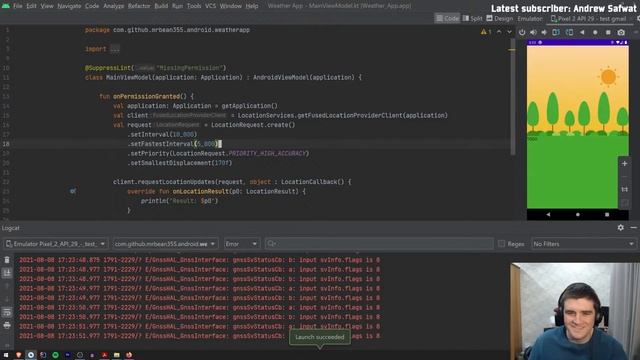This screenshot has height=360, width=640.
Task: Click the running weather app screen
Action: pyautogui.click(x=578, y=127)
